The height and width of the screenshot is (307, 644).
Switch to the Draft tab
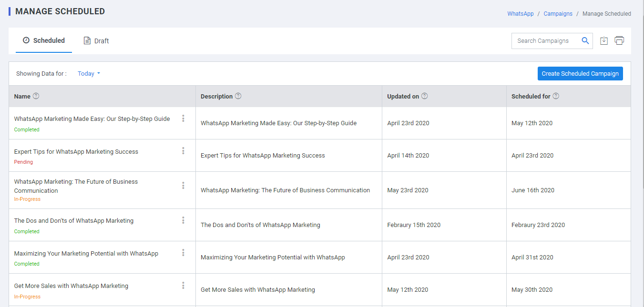[x=96, y=41]
